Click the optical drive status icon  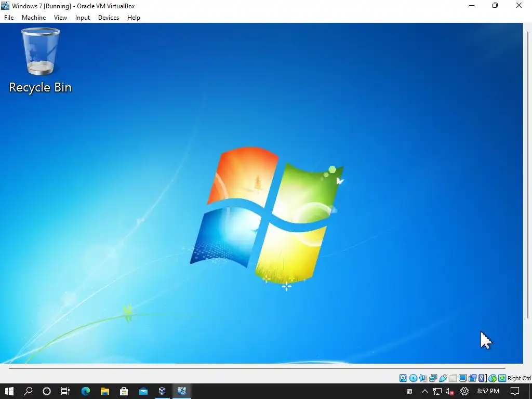(413, 378)
